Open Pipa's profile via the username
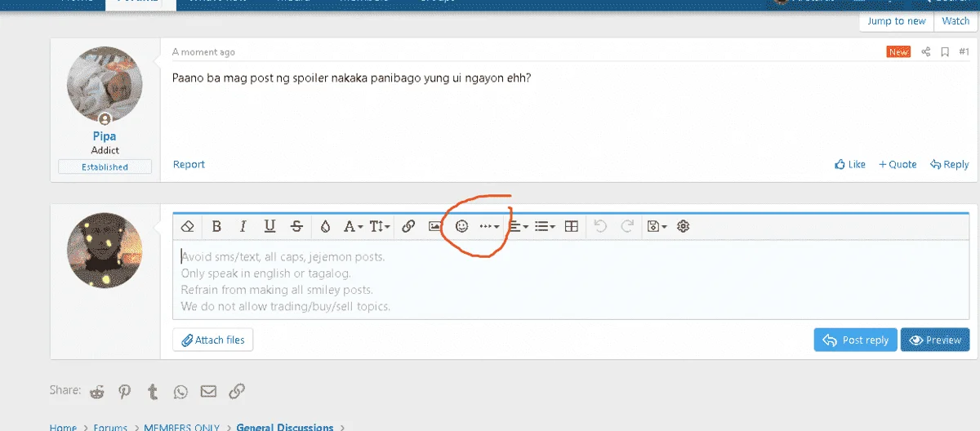The width and height of the screenshot is (980, 431). click(x=105, y=136)
